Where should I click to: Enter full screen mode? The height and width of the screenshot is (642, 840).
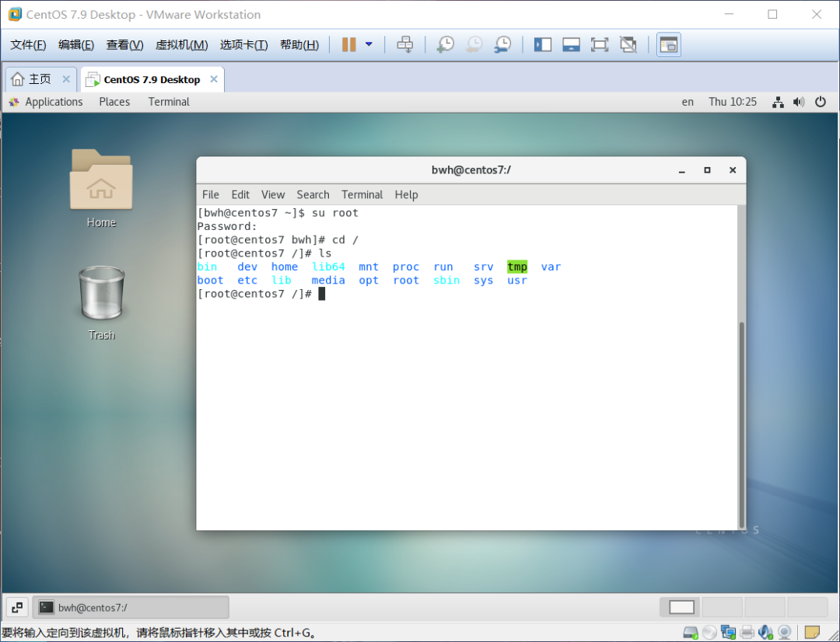tap(600, 44)
